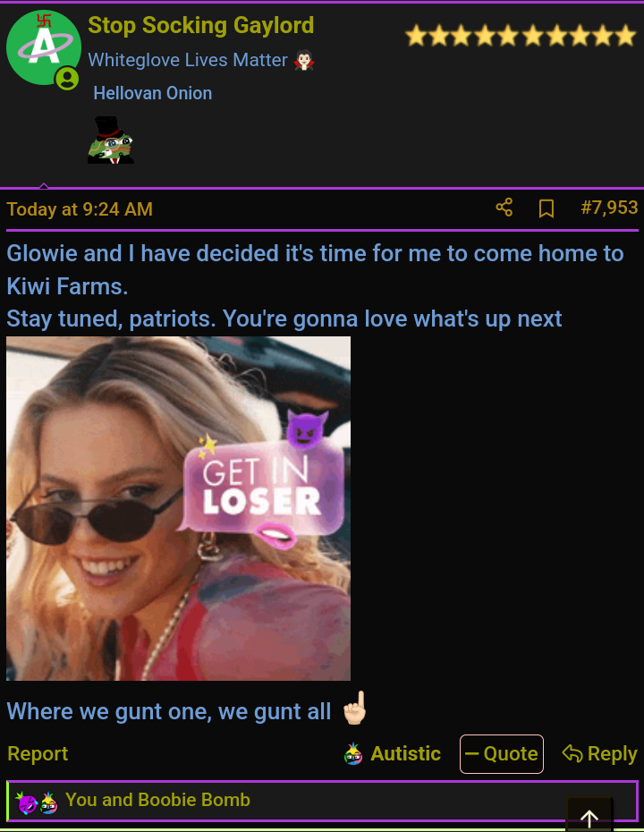Click the pointing finger emoji in post
This screenshot has width=644, height=832.
(354, 709)
